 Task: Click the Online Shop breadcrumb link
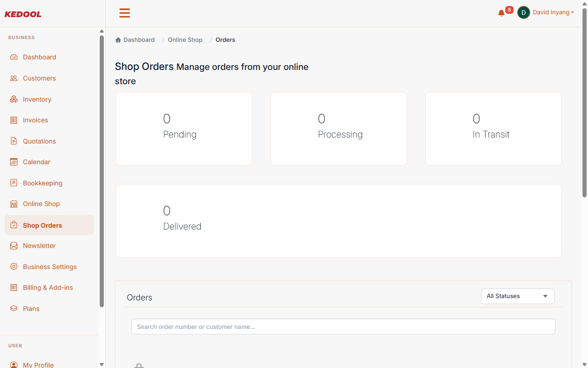pyautogui.click(x=185, y=40)
